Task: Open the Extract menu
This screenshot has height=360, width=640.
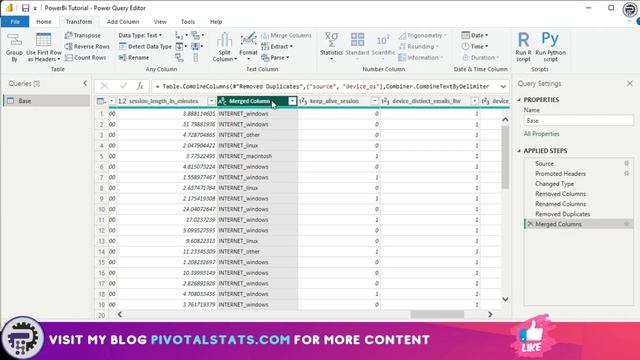Action: click(x=277, y=47)
